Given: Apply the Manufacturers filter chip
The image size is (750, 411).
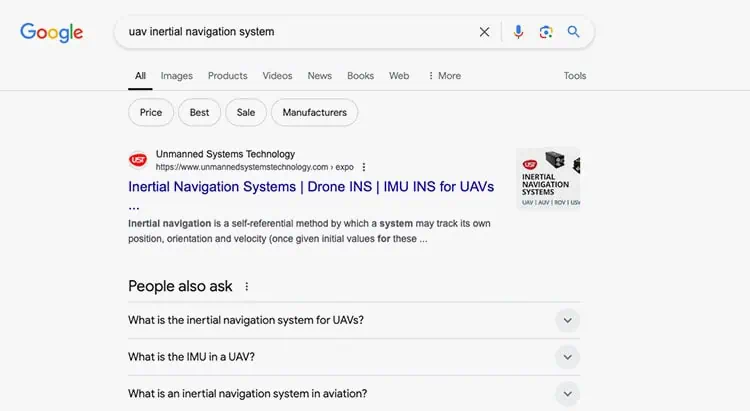Looking at the screenshot, I should pos(314,112).
